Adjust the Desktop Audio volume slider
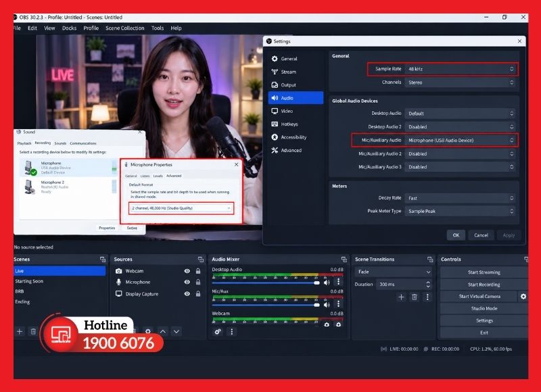The image size is (541, 392). (266, 283)
